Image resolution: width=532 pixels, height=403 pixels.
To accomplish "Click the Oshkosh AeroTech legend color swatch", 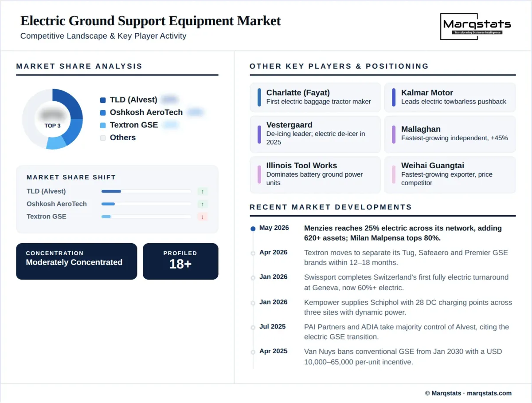I will (103, 113).
